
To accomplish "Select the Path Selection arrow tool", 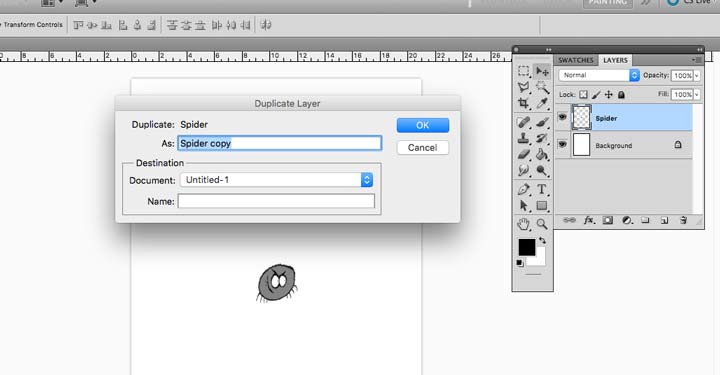I will (x=523, y=206).
